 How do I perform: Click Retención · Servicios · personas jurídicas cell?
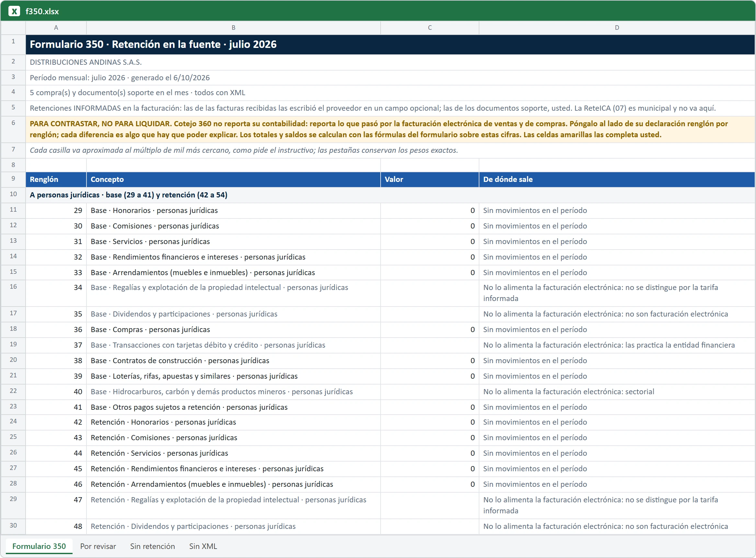point(234,453)
